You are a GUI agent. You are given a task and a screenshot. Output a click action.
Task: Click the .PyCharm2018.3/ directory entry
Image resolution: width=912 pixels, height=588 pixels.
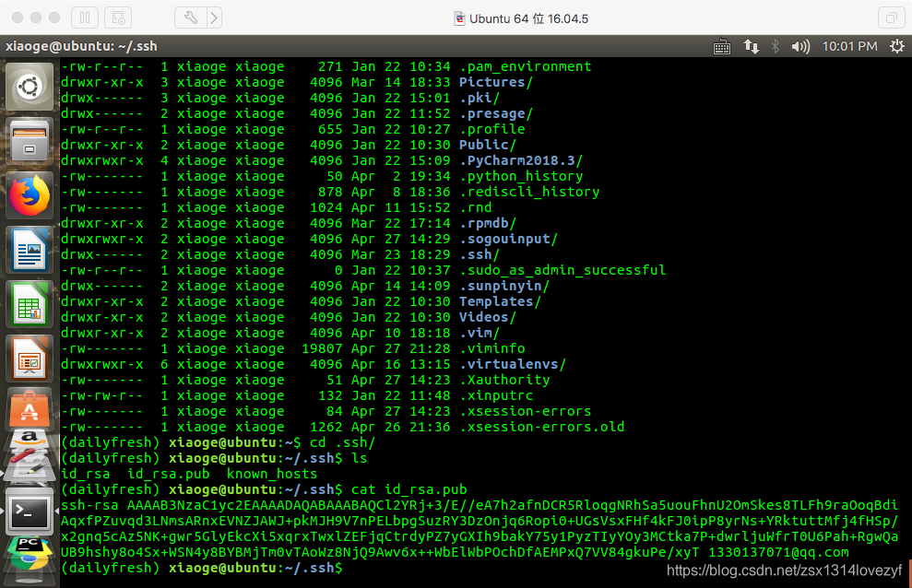coord(521,161)
